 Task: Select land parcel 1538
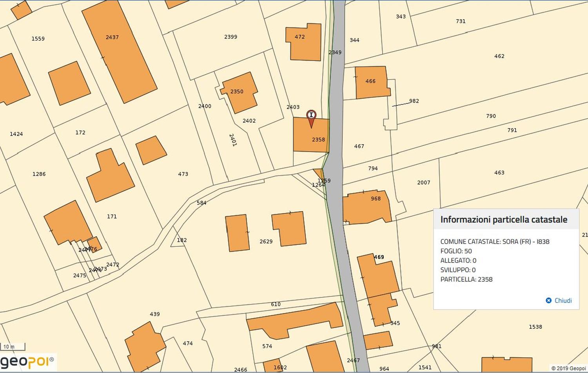(535, 327)
